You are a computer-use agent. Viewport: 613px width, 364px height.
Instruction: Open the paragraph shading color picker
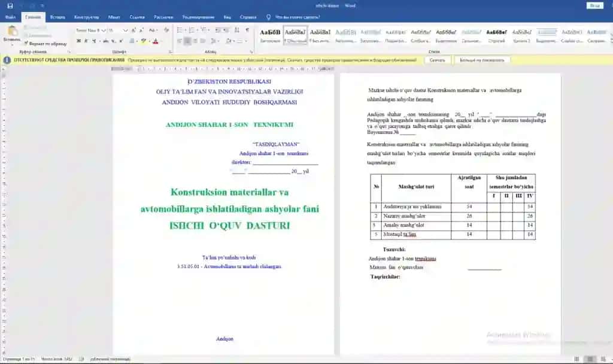(229, 41)
